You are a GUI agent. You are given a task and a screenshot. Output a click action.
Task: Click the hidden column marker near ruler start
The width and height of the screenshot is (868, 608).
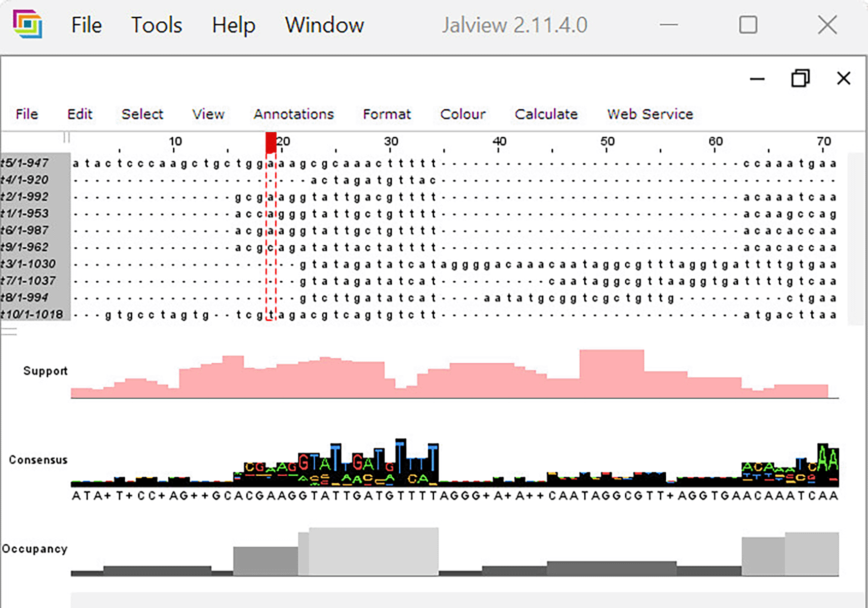pos(66,137)
